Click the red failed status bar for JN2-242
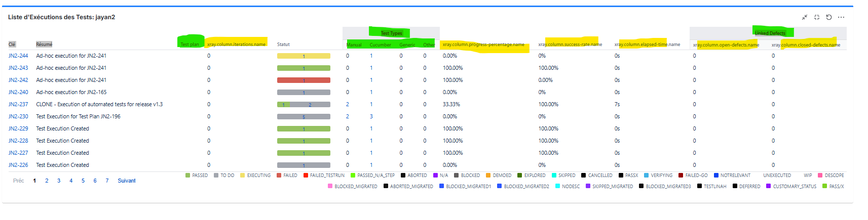Screen dimensions: 868x220 pos(304,80)
